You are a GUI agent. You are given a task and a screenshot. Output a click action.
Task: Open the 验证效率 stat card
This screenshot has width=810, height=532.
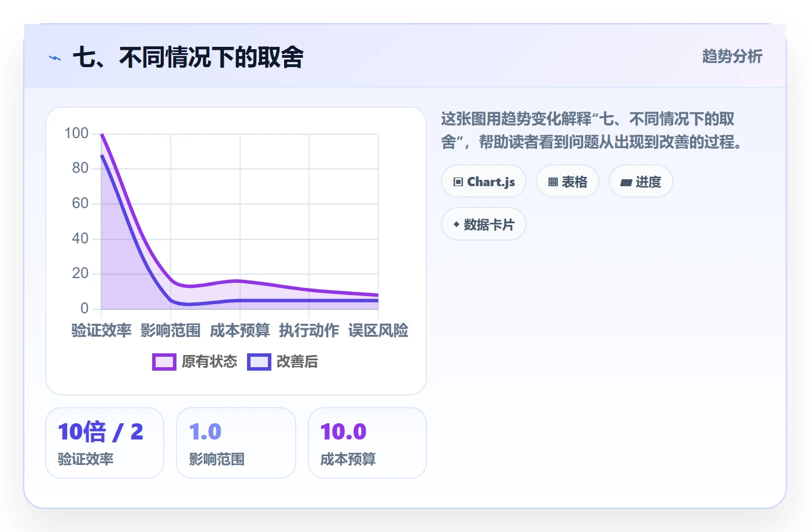click(x=105, y=443)
